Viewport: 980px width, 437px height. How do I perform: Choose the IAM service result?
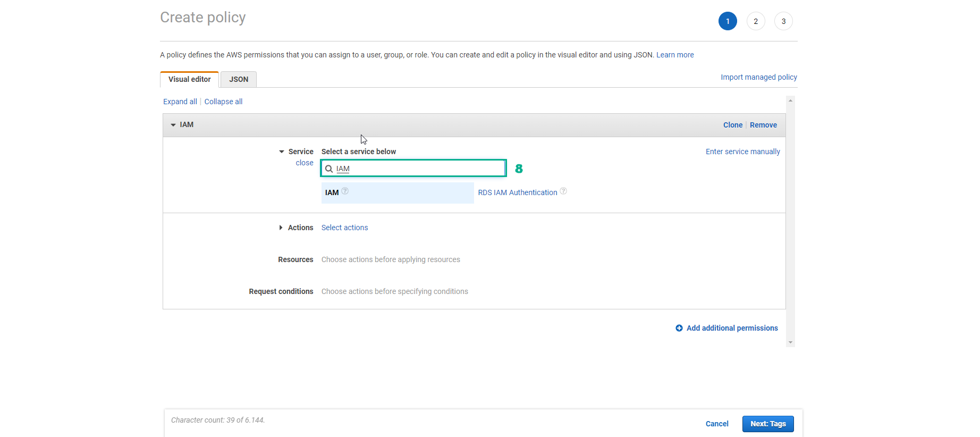398,193
